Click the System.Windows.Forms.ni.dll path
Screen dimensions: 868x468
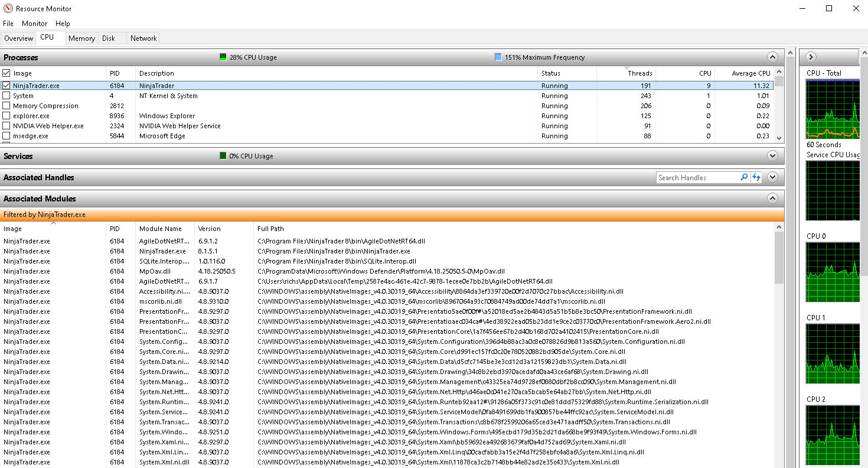[477, 432]
